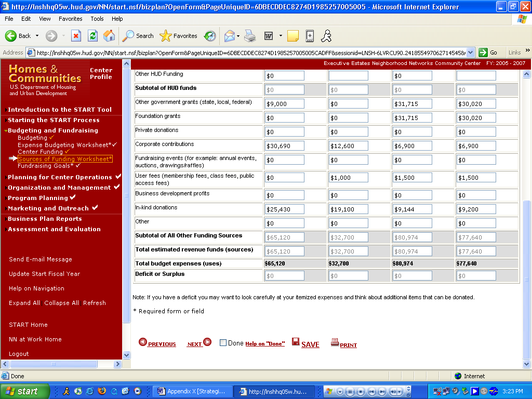Click the page PRINT printer icon
The height and width of the screenshot is (399, 532).
point(335,342)
